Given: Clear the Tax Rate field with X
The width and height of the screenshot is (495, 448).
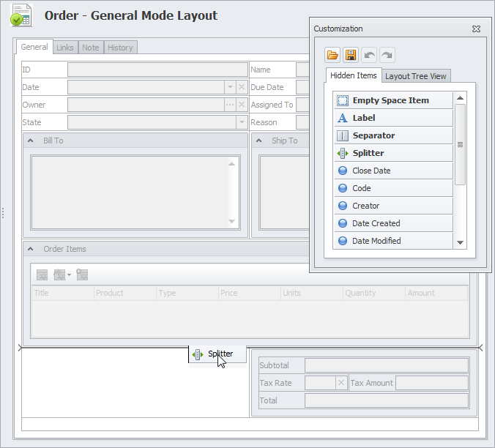Looking at the screenshot, I should [341, 383].
